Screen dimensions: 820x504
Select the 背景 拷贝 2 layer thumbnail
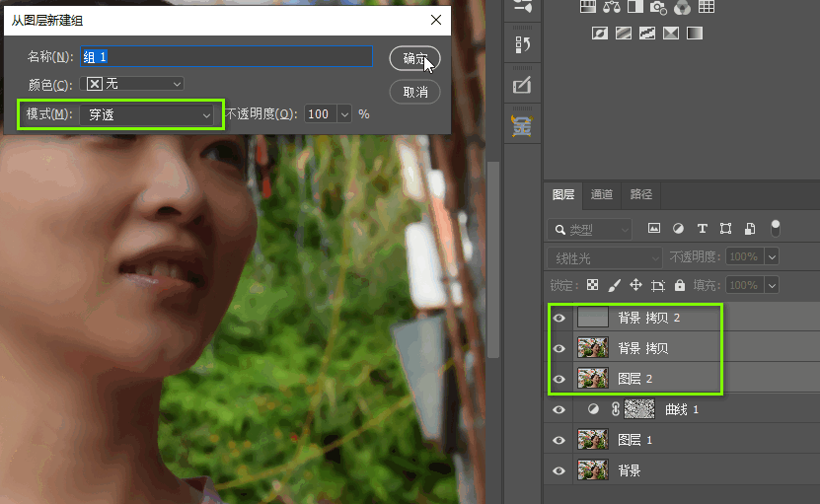pyautogui.click(x=592, y=318)
